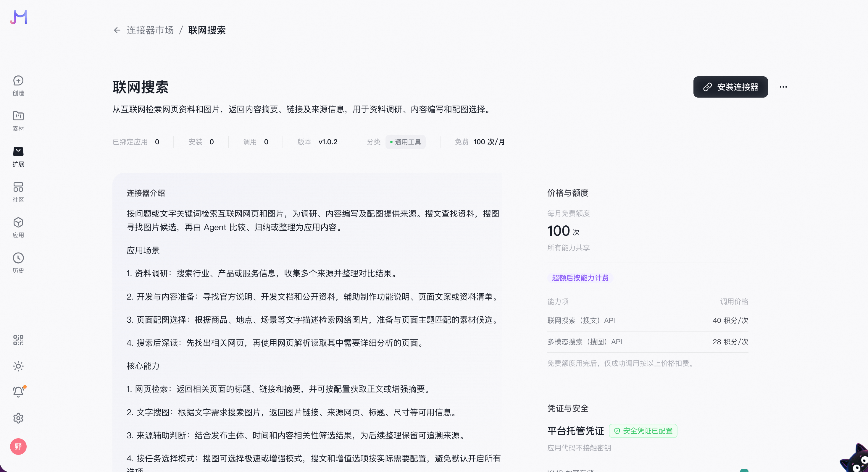Open the 创造 create section
This screenshot has width=868, height=472.
coord(18,85)
